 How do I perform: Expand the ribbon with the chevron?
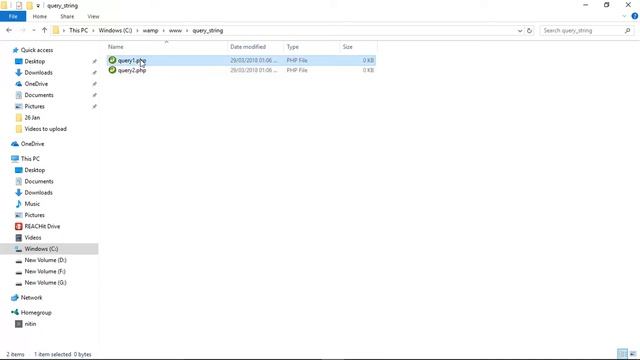click(x=624, y=16)
